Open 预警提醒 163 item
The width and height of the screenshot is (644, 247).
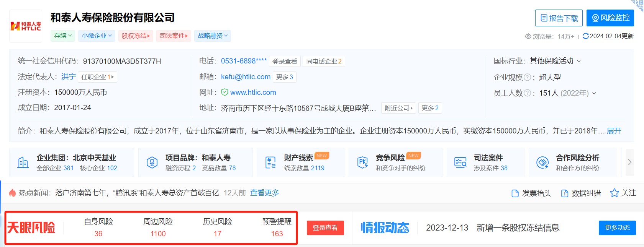(277, 227)
